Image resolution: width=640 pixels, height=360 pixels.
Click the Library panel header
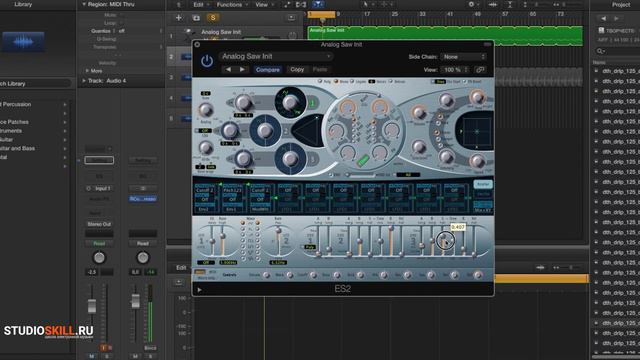(23, 4)
